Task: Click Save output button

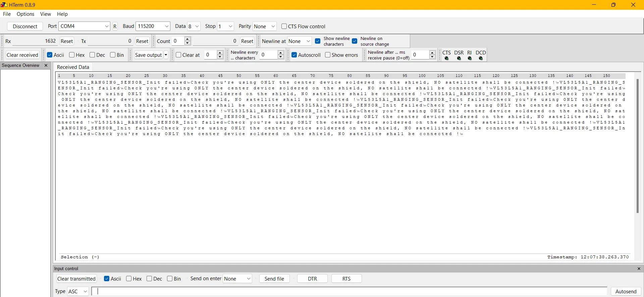Action: click(x=149, y=55)
